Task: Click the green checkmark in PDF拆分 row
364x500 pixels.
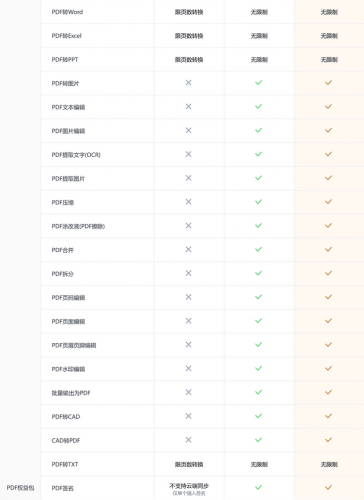Action: tap(259, 273)
